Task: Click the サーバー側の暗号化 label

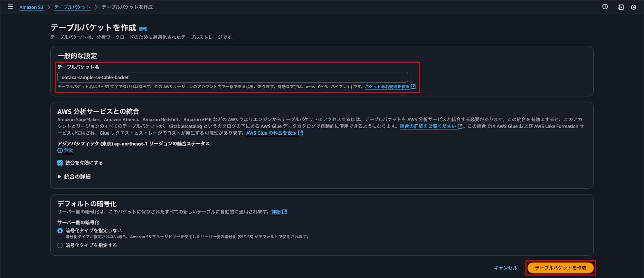Action: tap(78, 223)
